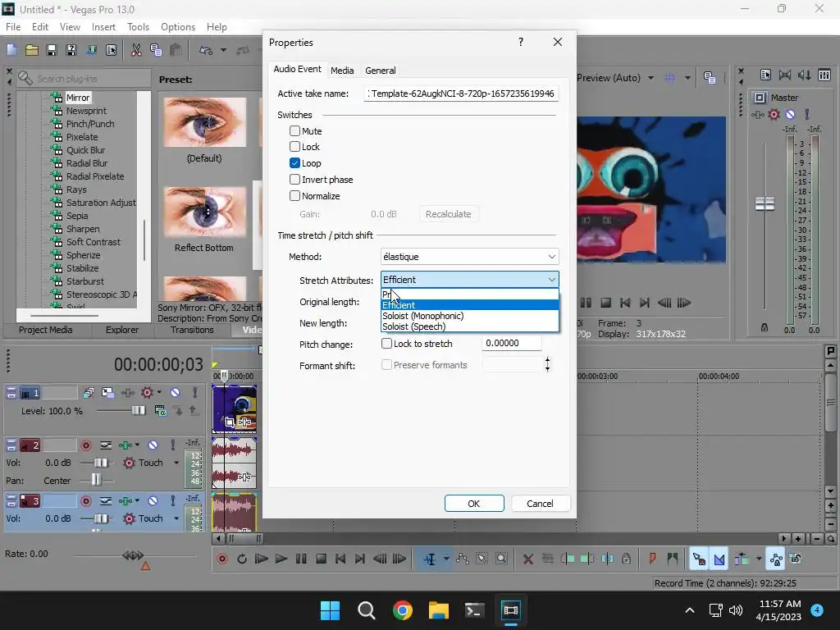
Task: Open Touch automation dropdown on track 2
Action: click(176, 463)
